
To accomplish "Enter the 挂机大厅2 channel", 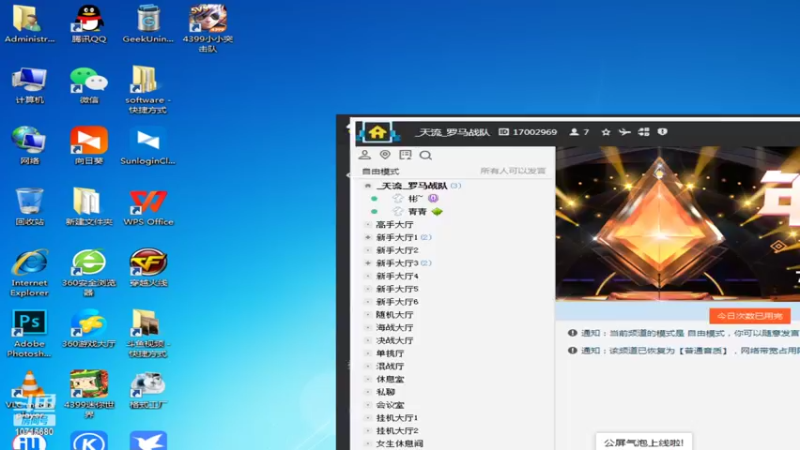I will (x=397, y=431).
